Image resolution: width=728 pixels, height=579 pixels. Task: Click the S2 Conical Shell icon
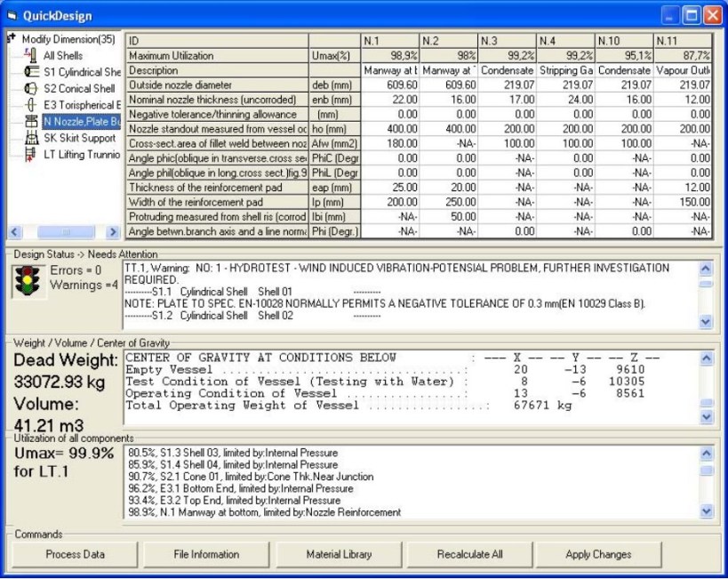point(31,89)
